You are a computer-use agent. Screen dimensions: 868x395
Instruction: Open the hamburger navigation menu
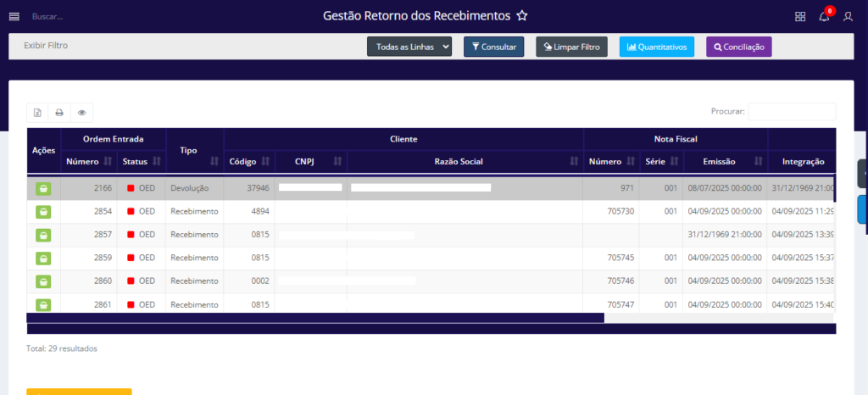pos(14,16)
